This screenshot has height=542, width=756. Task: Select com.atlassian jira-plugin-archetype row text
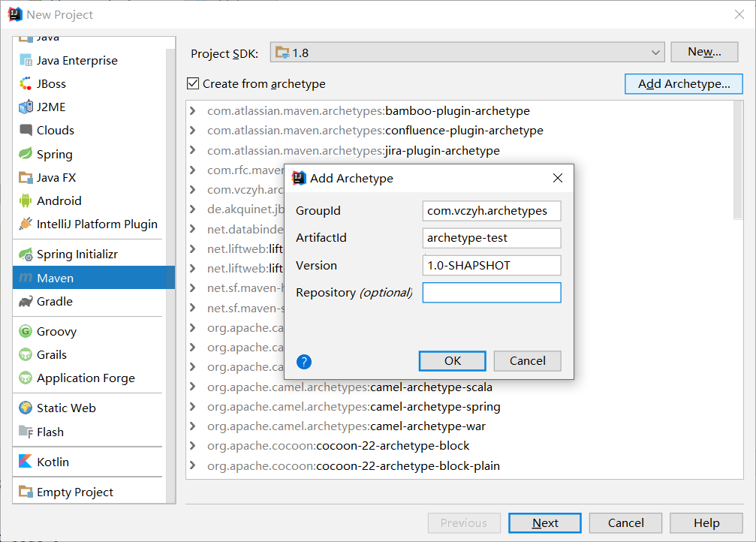click(354, 150)
